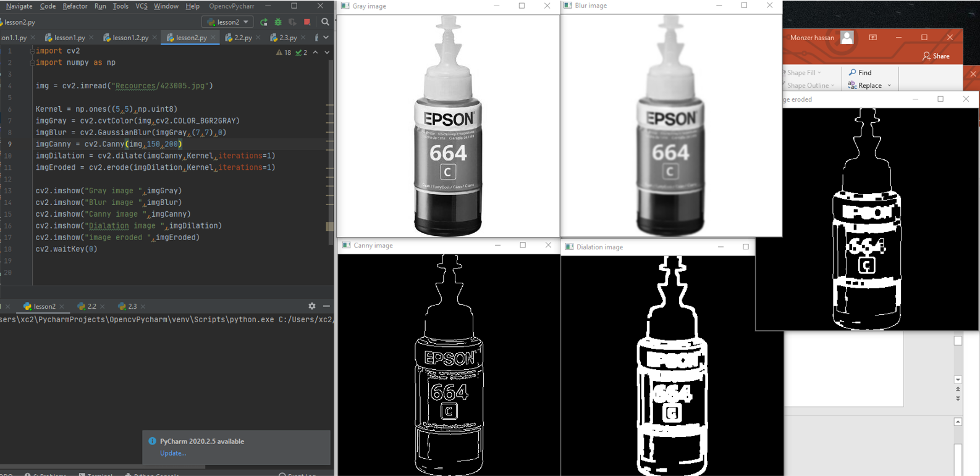Close the lesson1.2.py editor tab
Screen dimensions: 980x476
(x=154, y=38)
